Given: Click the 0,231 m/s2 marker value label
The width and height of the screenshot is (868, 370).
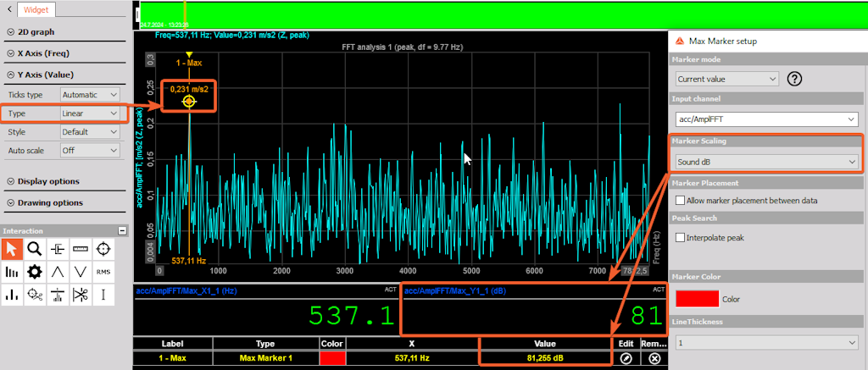Looking at the screenshot, I should (189, 89).
